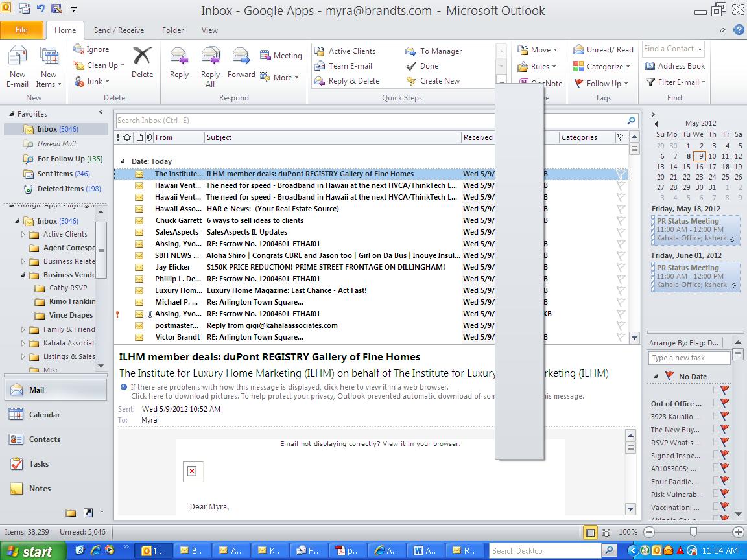
Task: Reply to the selected message
Action: pos(178,65)
